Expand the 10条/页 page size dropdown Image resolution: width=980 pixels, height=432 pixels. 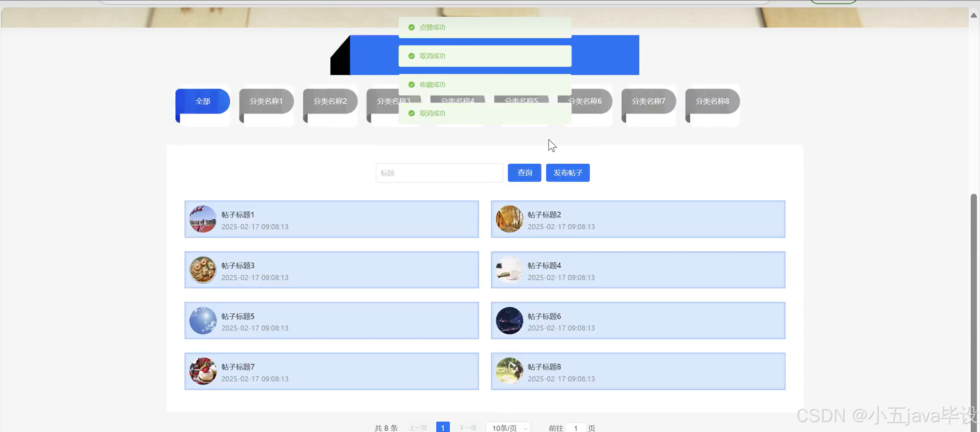(508, 428)
